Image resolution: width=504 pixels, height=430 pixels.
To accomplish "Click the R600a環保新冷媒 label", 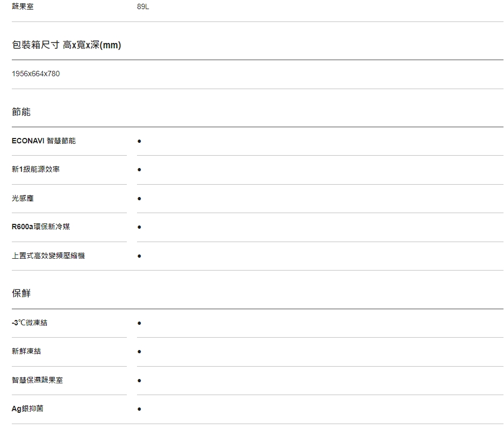I will (x=41, y=227).
